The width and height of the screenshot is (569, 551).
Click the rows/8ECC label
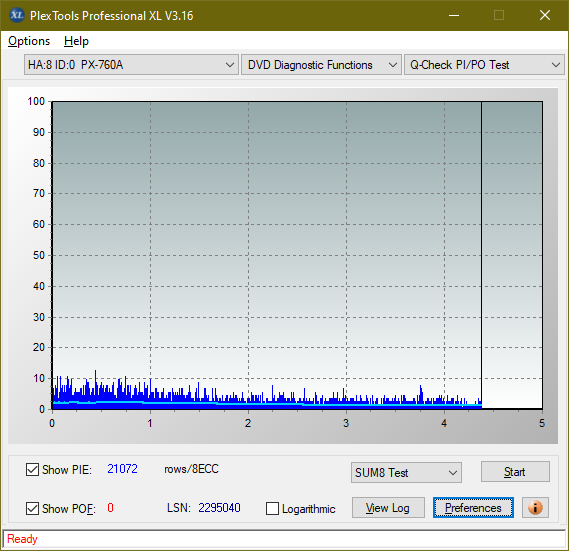pos(191,469)
